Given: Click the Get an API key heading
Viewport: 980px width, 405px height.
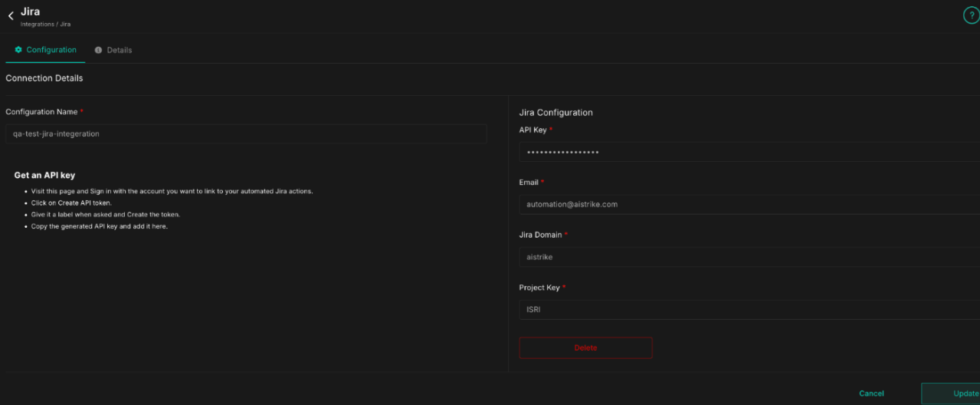Looking at the screenshot, I should click(44, 176).
